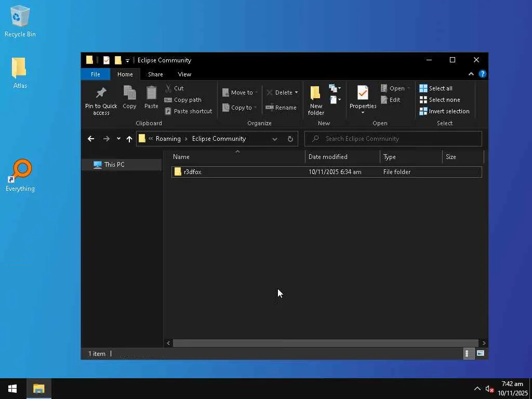Open the New item dropdown
This screenshot has width=532, height=399.
pyautogui.click(x=335, y=88)
